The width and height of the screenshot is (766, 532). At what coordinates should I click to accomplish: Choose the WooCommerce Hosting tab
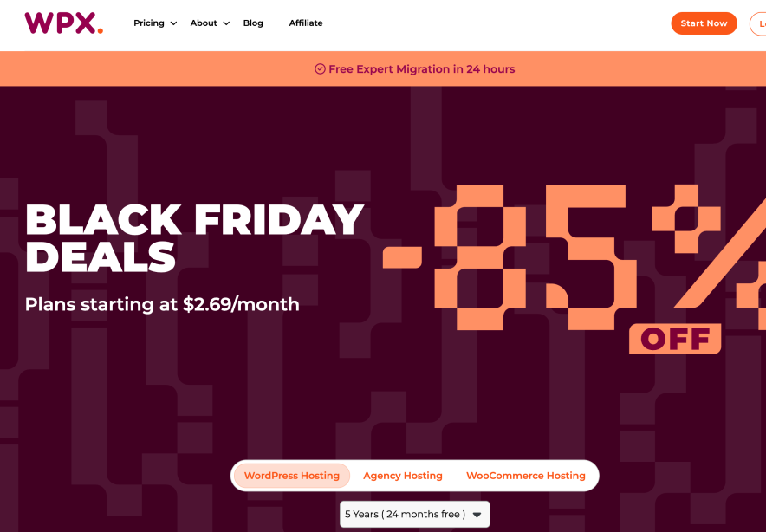[x=526, y=476]
